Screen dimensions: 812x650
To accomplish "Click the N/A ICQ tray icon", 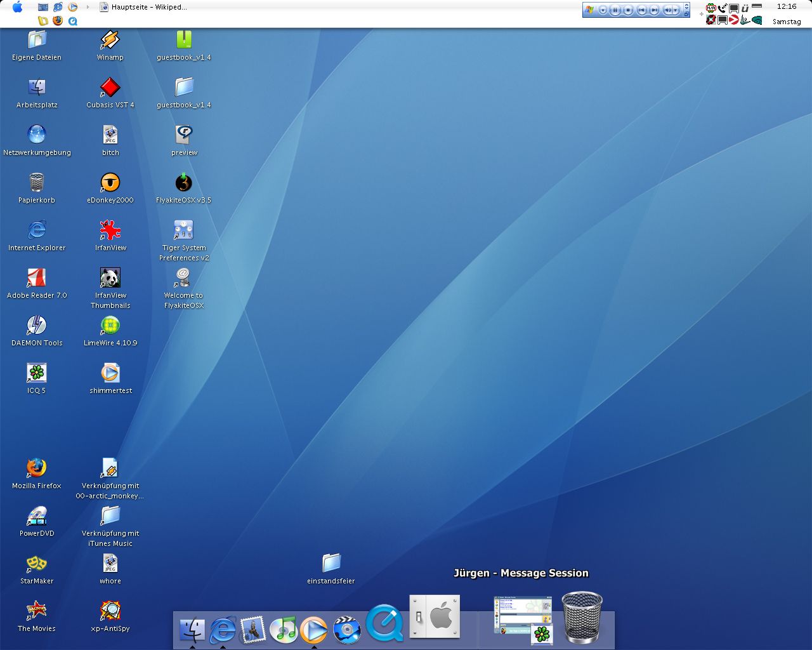I will click(711, 8).
